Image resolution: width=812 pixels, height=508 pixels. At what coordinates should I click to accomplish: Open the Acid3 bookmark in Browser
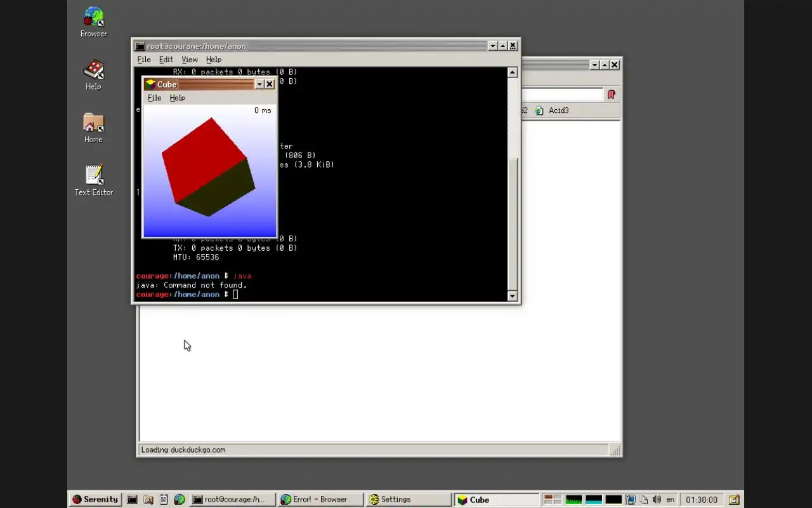pos(552,110)
